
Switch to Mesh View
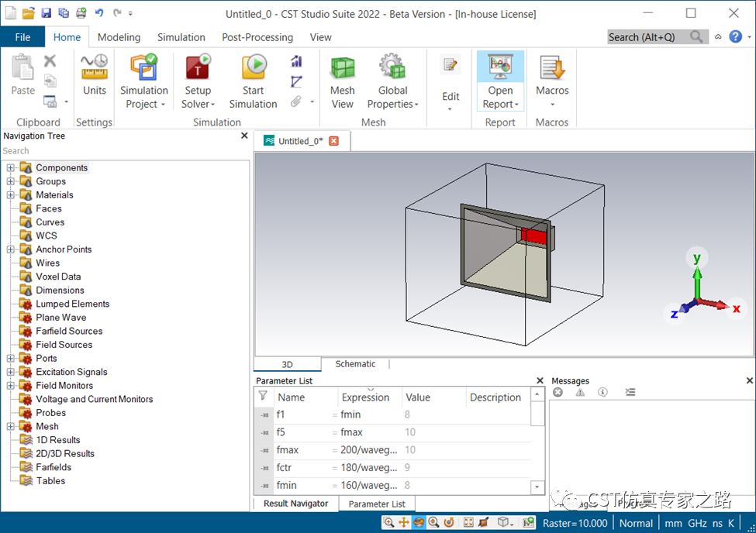tap(342, 81)
